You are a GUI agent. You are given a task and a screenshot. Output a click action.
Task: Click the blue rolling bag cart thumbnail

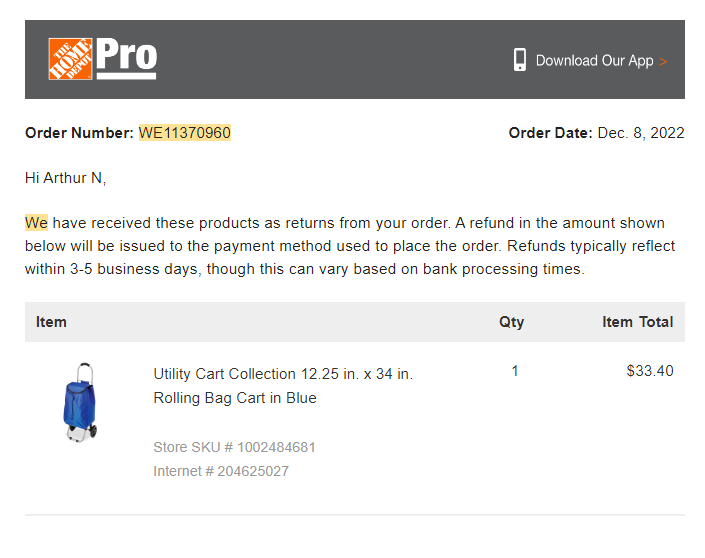(x=80, y=402)
